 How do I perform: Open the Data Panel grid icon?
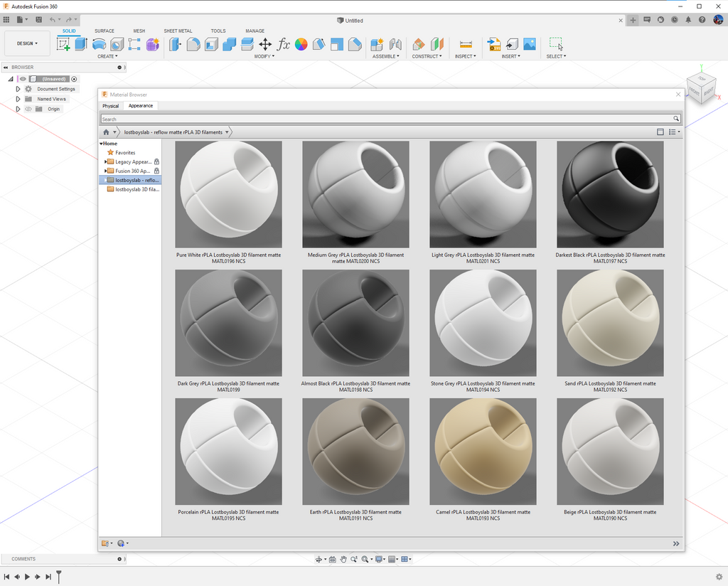point(6,19)
